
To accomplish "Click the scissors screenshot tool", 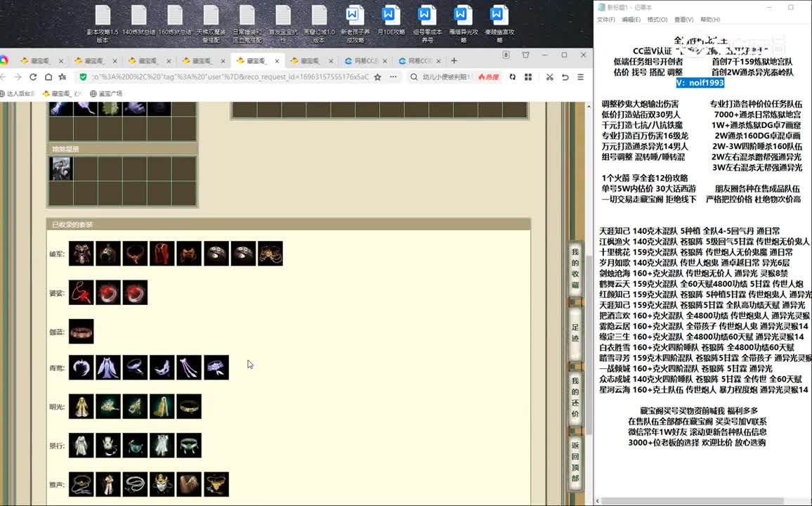I will (x=549, y=77).
